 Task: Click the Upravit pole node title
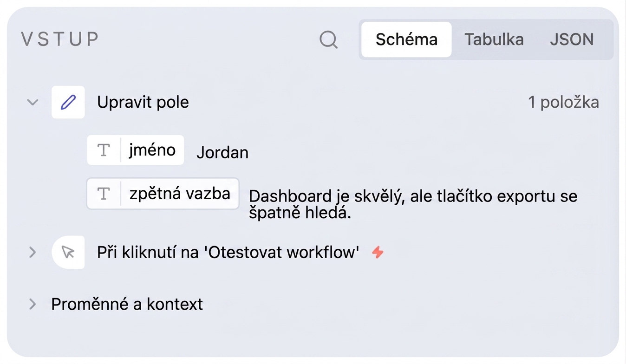point(143,102)
